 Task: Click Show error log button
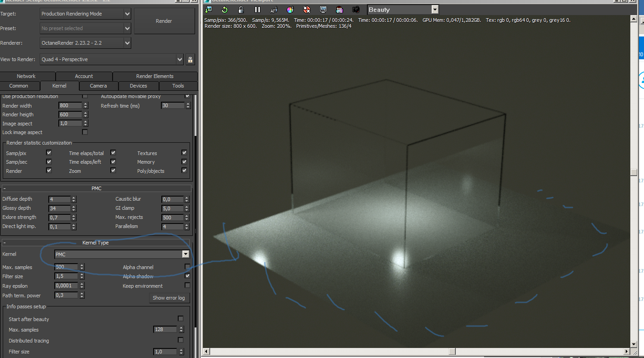coord(169,298)
